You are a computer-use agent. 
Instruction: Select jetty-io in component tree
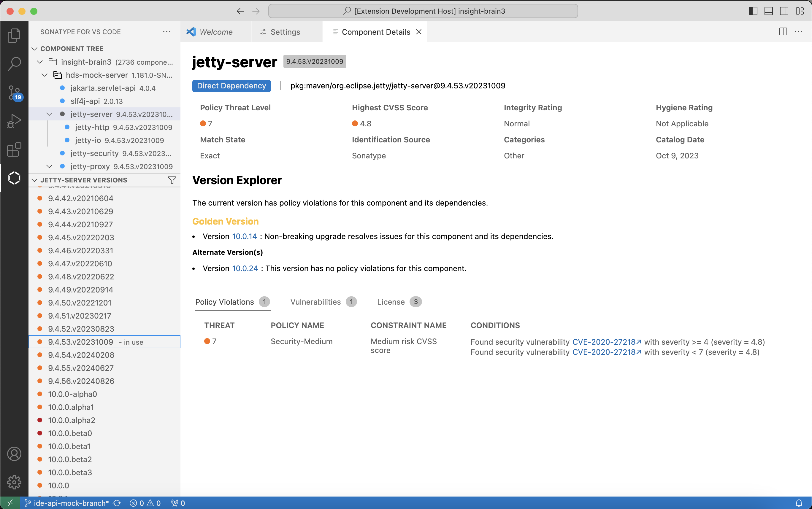pos(104,140)
